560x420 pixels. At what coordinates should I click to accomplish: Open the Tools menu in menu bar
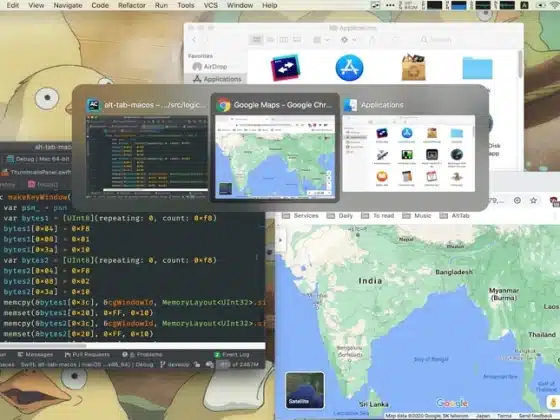coord(186,5)
